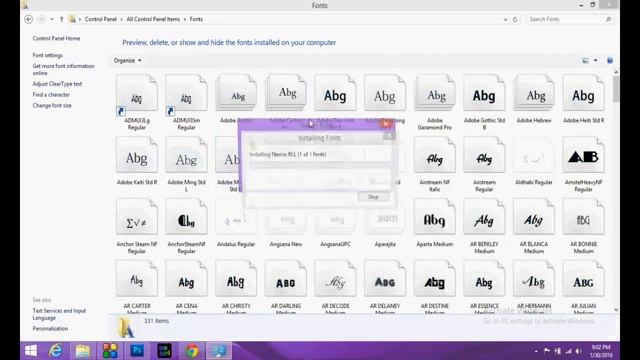Select the AngsanaUPC font icon
This screenshot has width=640, height=360.
tap(336, 217)
